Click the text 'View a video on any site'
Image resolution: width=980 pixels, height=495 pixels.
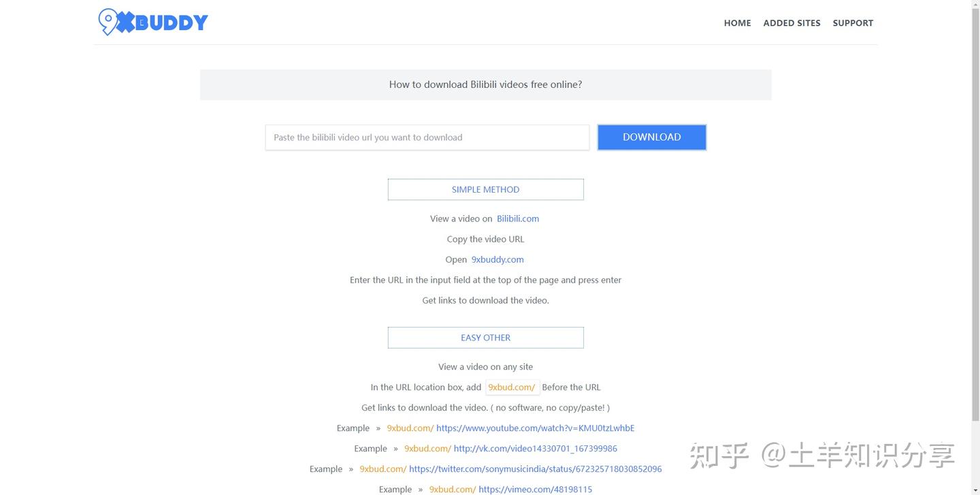click(486, 367)
